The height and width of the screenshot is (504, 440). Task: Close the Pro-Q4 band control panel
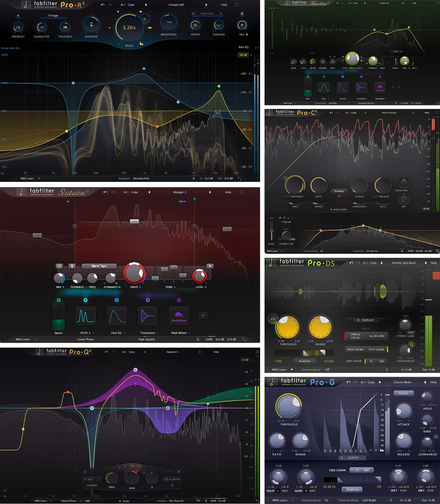click(179, 472)
